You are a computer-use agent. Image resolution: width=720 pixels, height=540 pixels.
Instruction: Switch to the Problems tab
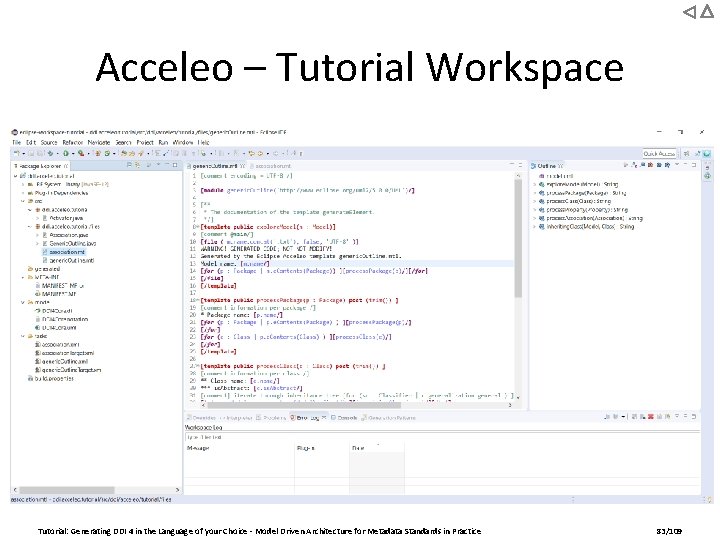coord(270,418)
